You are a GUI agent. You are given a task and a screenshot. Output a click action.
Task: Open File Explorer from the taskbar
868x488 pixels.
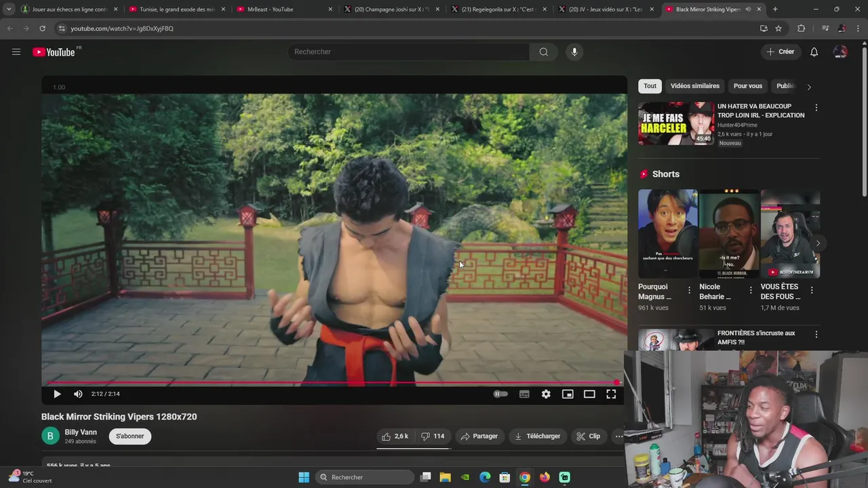coord(446,477)
